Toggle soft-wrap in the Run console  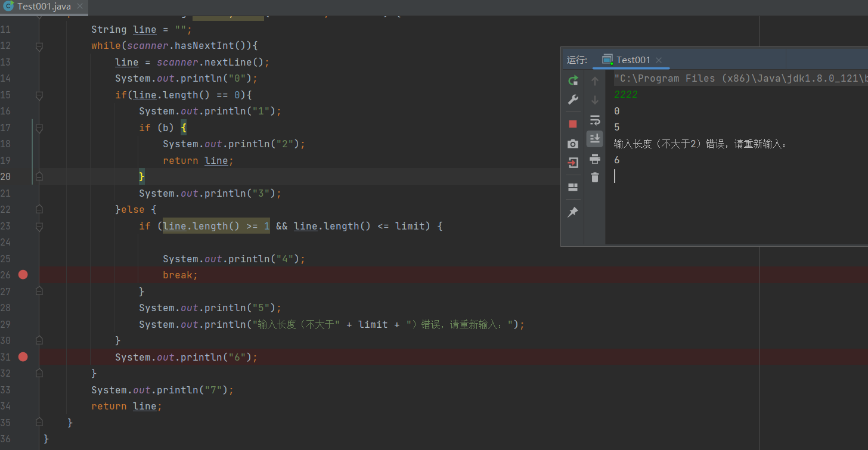(594, 120)
